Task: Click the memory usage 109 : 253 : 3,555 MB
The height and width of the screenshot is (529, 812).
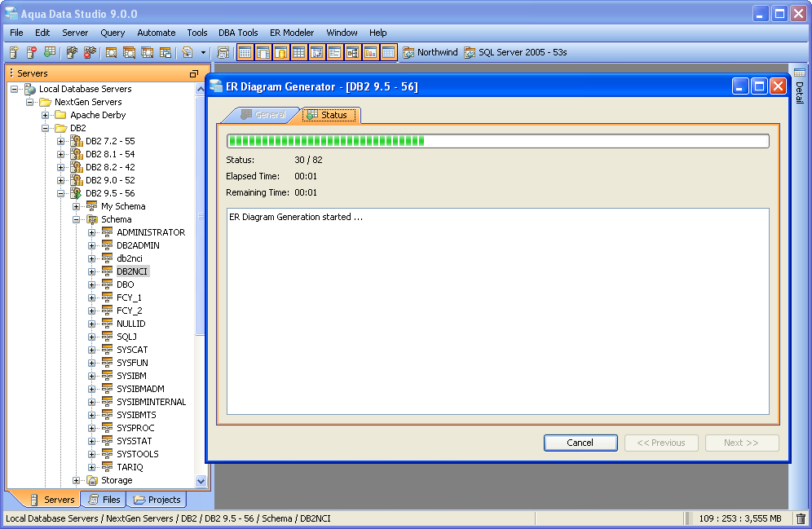Action: [740, 518]
